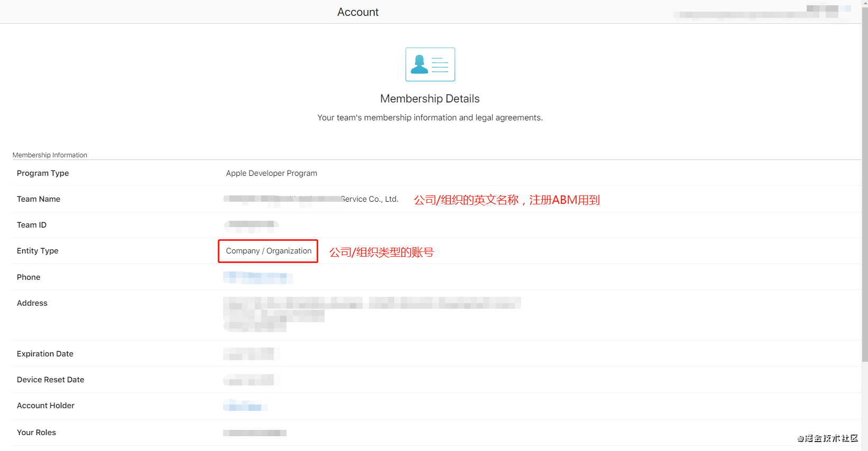The height and width of the screenshot is (451, 868).
Task: Click the Membership Details heading
Action: coord(430,99)
